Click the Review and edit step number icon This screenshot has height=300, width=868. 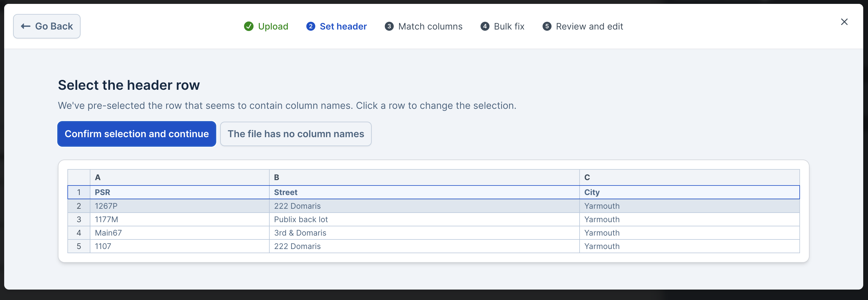547,26
